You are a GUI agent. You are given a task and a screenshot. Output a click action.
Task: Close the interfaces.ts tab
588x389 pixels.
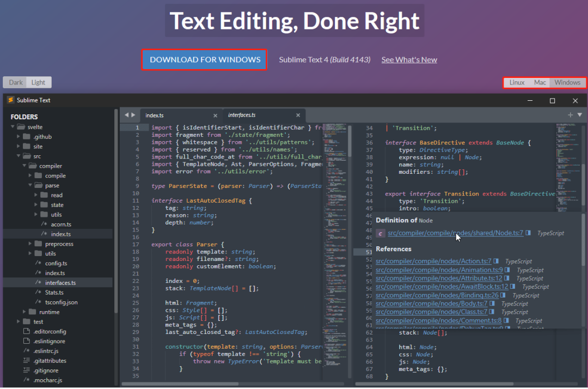point(298,115)
